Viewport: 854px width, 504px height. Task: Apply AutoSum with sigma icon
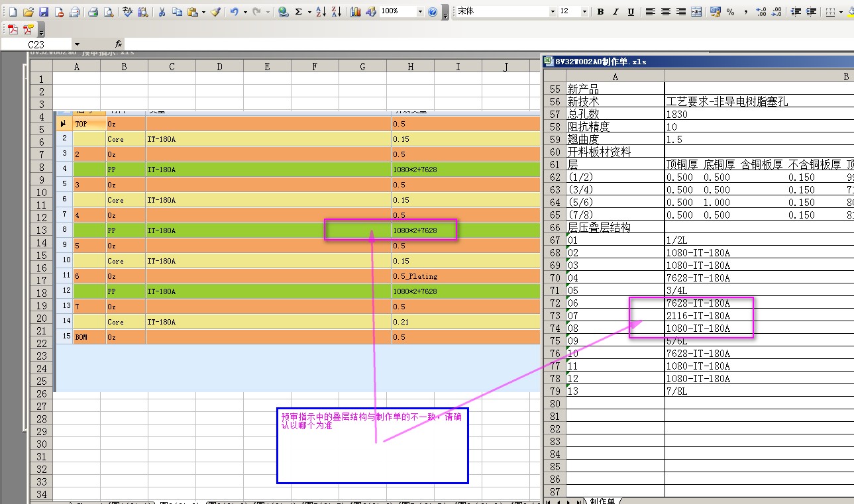point(299,12)
